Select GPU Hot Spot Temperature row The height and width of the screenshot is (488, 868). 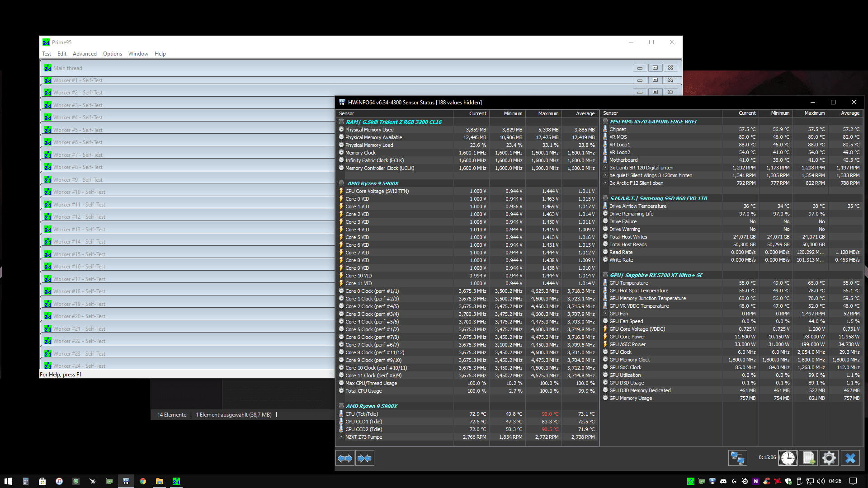point(732,291)
